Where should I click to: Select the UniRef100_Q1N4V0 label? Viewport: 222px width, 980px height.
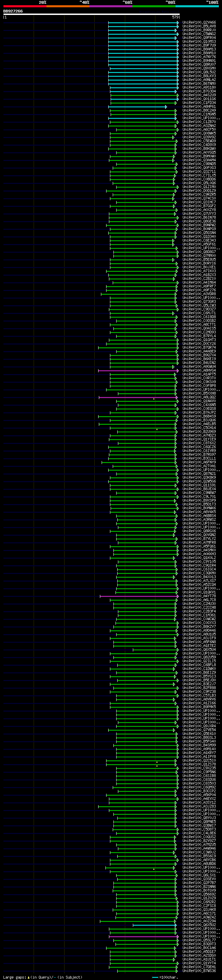coord(199,401)
